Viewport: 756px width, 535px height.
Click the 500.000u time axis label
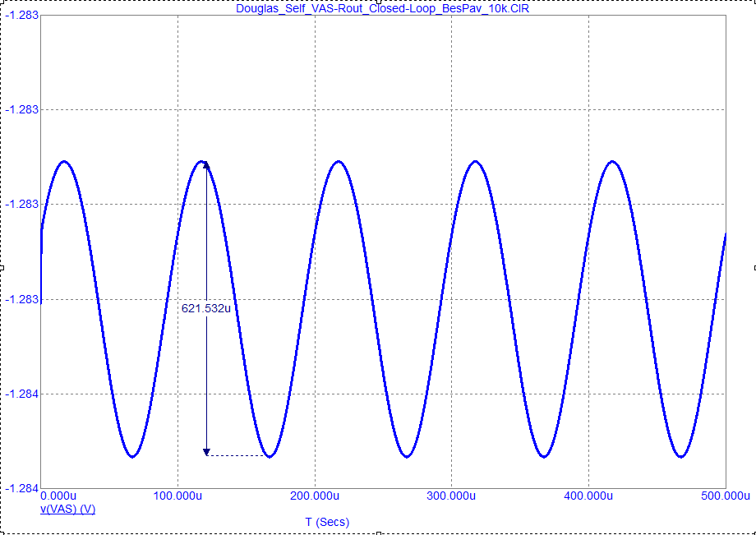(x=726, y=496)
